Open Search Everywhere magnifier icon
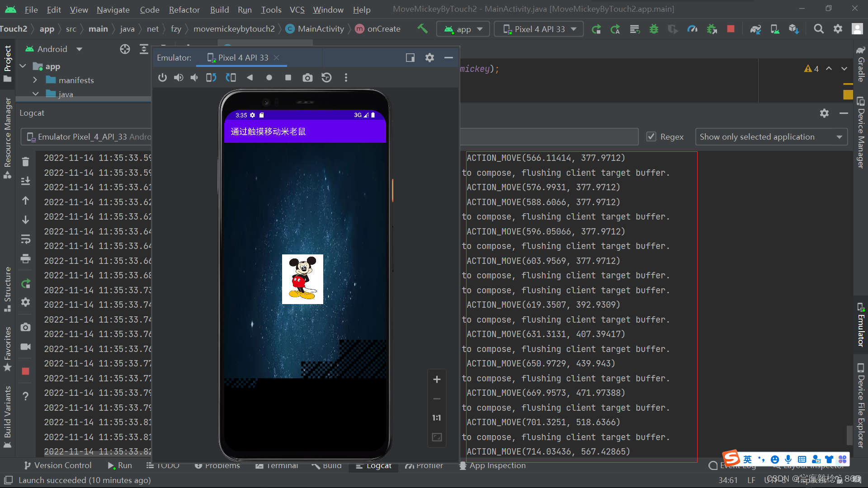The width and height of the screenshot is (868, 488). tap(818, 29)
